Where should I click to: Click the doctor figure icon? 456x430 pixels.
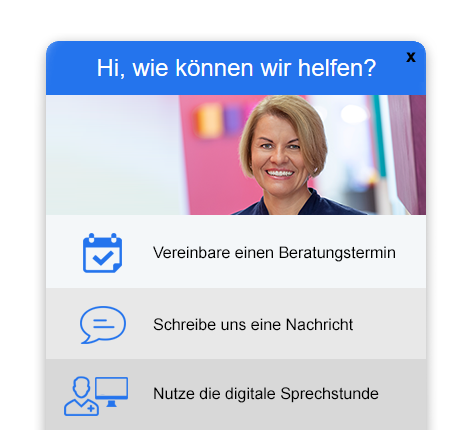coord(81,396)
